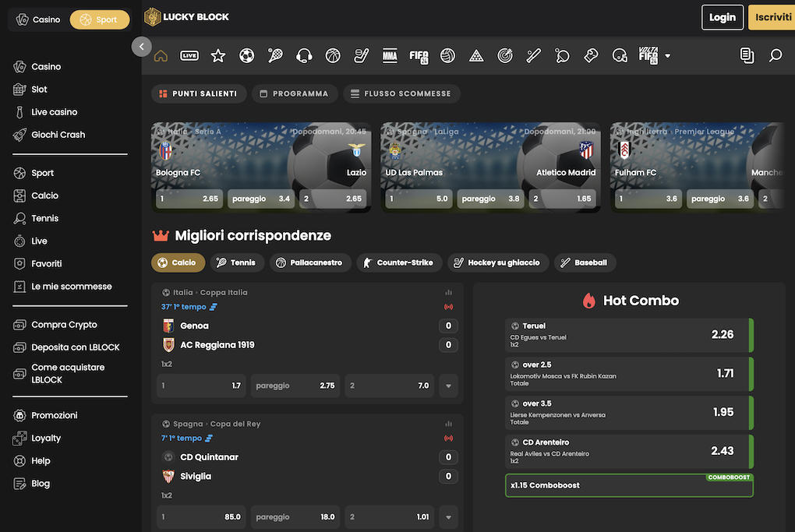Select the snooker triangle rack icon
The height and width of the screenshot is (532, 795).
476,56
